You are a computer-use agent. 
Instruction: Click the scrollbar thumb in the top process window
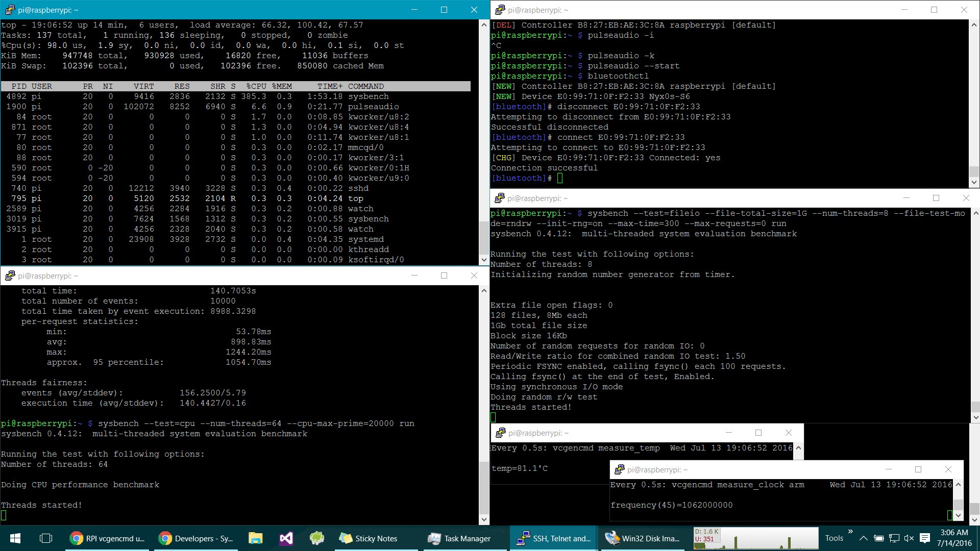(484, 237)
